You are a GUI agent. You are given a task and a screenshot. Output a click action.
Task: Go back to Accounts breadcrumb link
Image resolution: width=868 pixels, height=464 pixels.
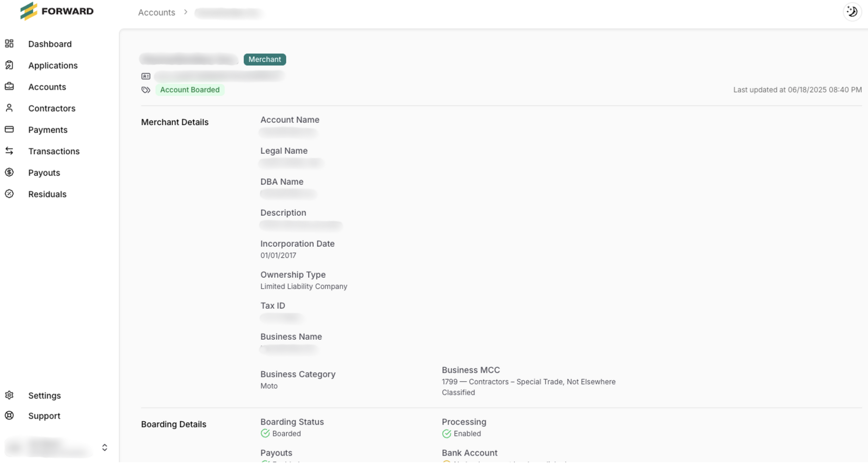(156, 13)
